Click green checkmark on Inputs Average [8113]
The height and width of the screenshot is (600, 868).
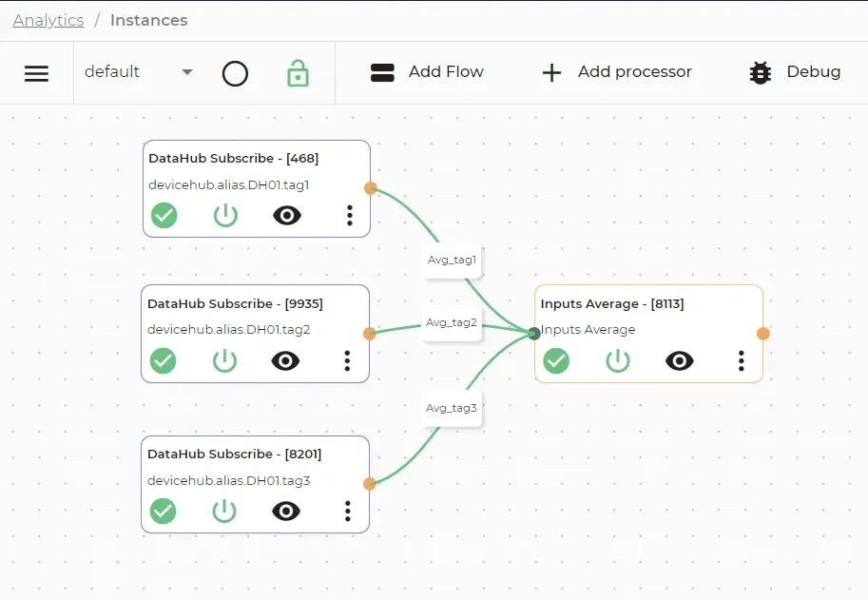[x=556, y=361]
